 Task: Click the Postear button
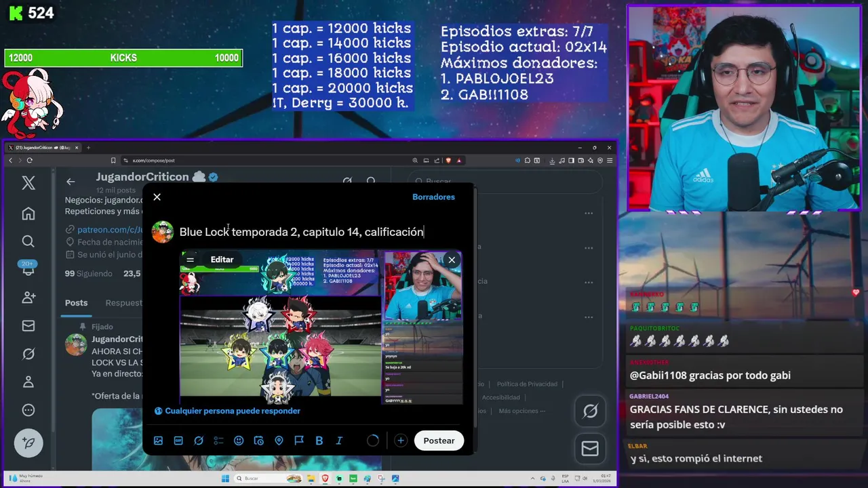click(x=439, y=441)
